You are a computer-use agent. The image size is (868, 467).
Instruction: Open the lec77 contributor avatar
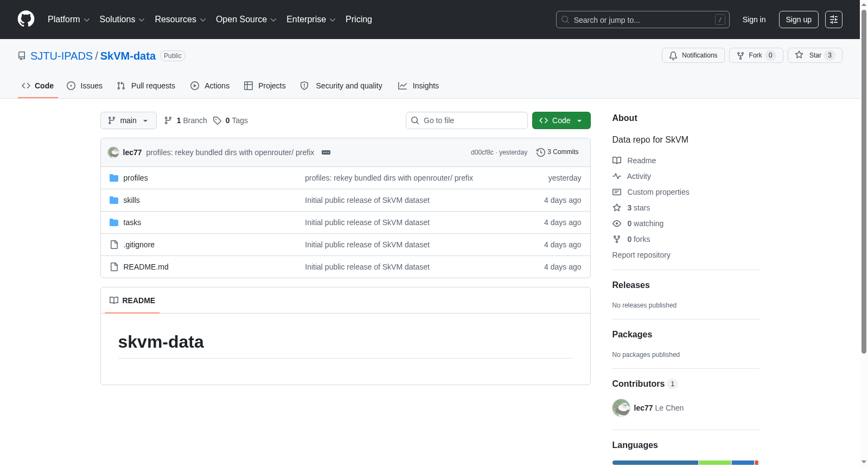tap(621, 408)
